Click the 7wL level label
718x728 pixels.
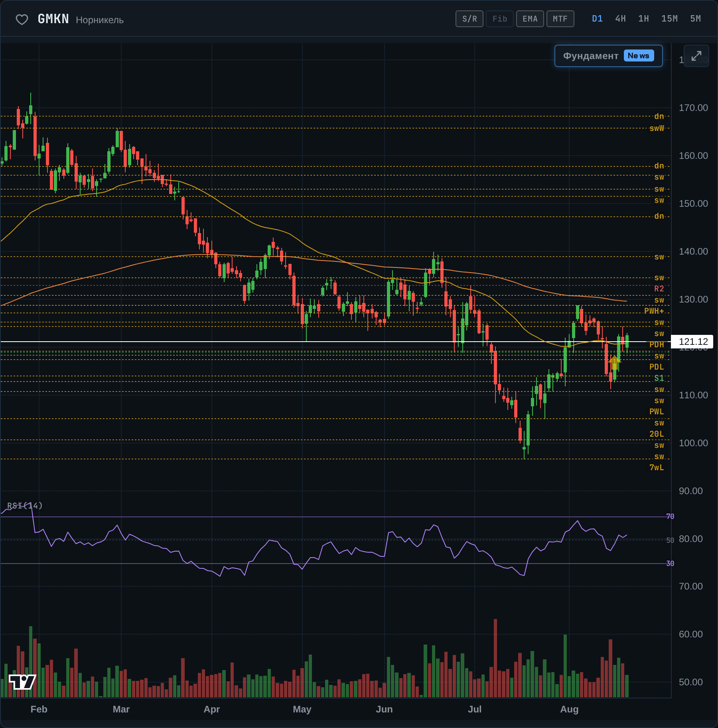tap(657, 467)
